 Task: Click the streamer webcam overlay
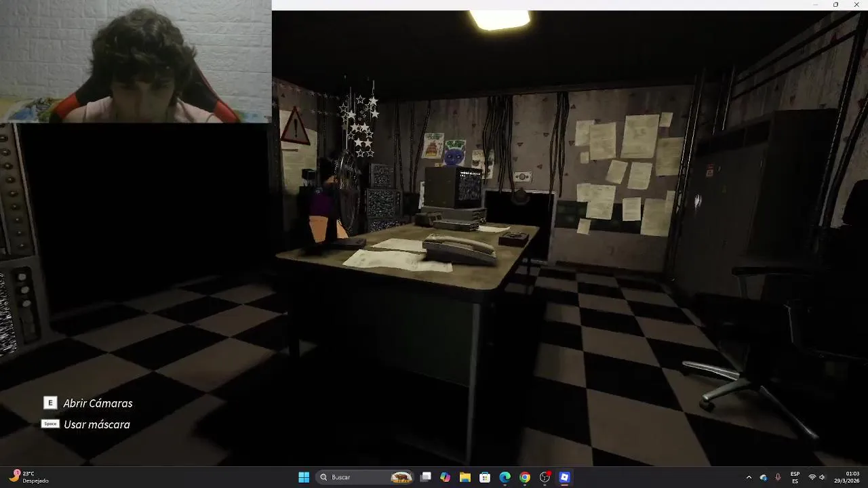click(x=136, y=61)
